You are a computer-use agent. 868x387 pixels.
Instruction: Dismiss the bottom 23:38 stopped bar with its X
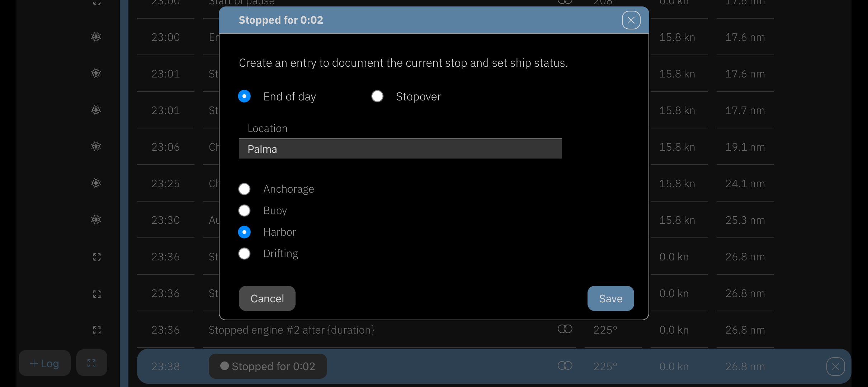click(x=835, y=367)
